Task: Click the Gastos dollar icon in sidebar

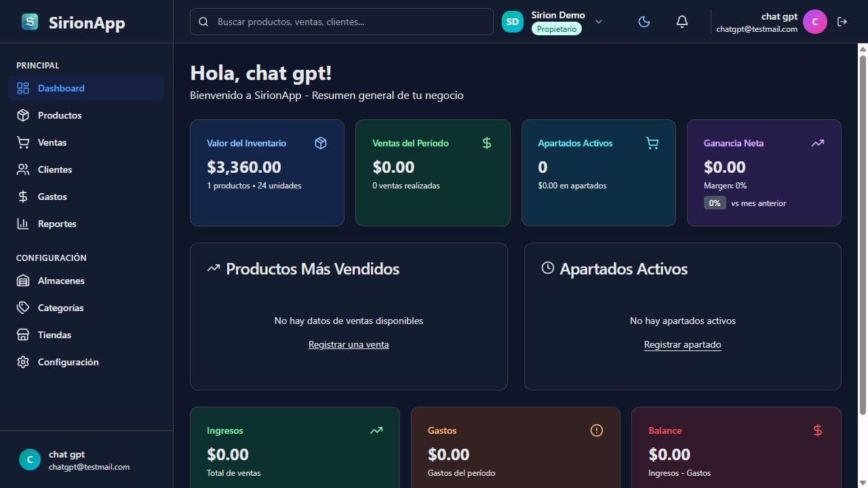Action: tap(23, 197)
